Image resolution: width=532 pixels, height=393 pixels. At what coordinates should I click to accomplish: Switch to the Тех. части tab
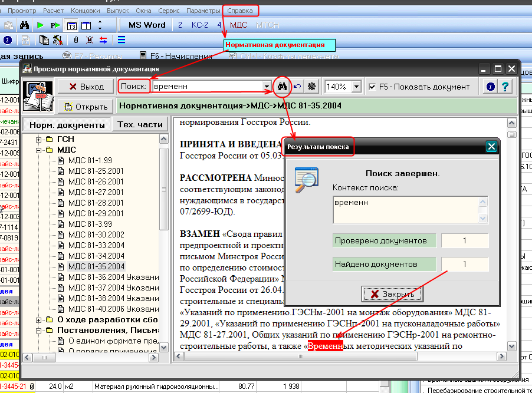[x=140, y=124]
